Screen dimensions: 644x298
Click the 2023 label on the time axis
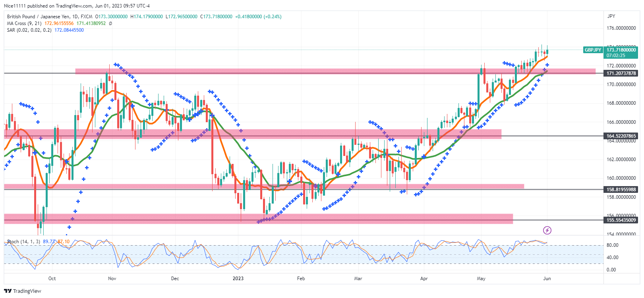point(238,279)
